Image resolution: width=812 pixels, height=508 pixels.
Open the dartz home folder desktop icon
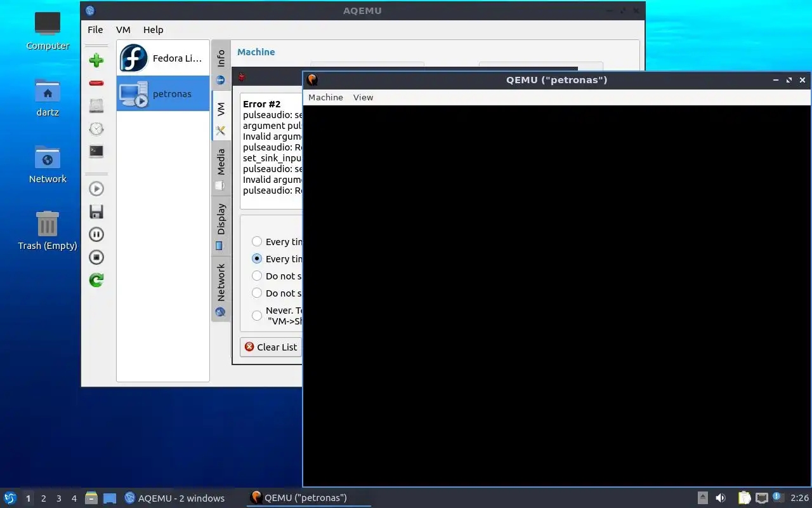[48, 98]
